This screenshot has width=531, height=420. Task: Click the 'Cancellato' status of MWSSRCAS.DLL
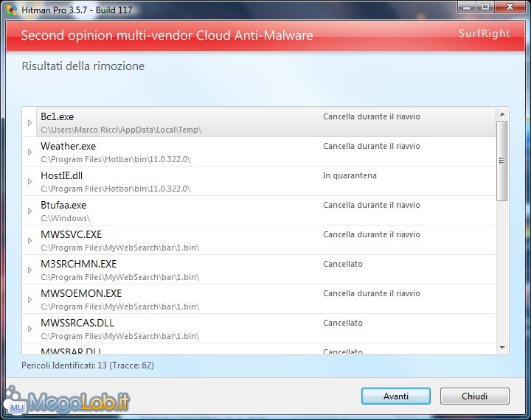tap(343, 323)
